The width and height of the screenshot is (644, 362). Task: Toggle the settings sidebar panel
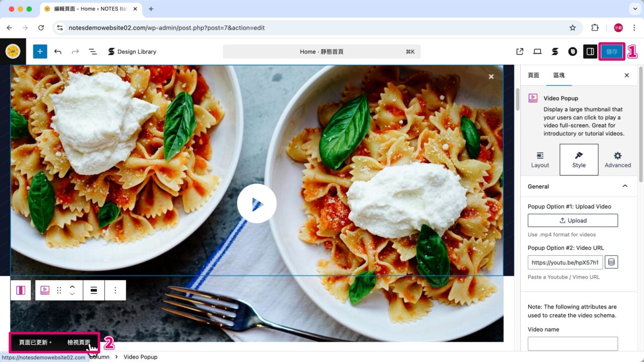click(590, 51)
